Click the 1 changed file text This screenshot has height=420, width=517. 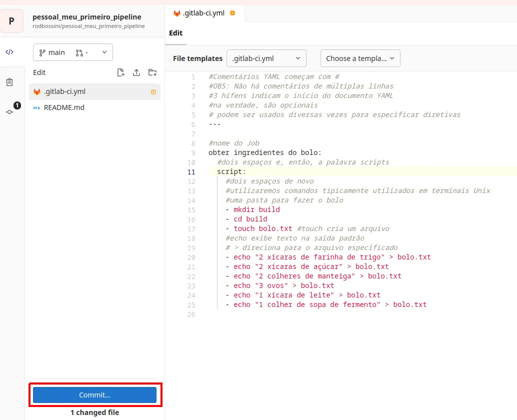(x=94, y=412)
